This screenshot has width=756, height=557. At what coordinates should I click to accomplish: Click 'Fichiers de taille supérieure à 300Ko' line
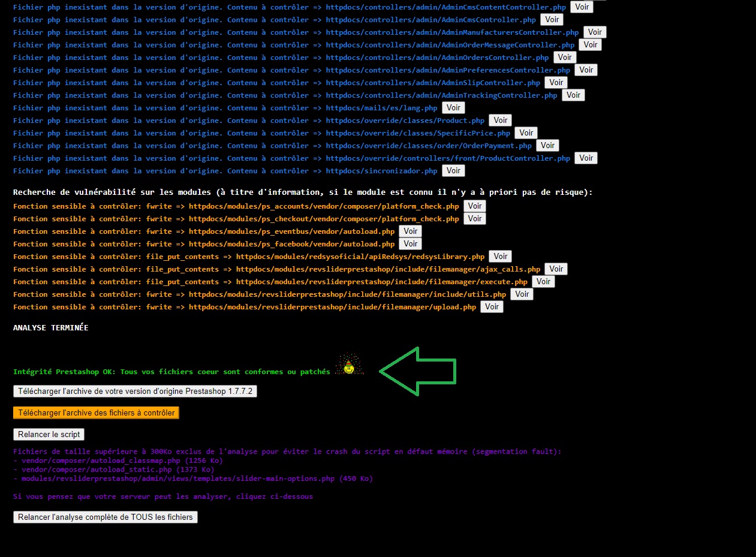point(287,451)
